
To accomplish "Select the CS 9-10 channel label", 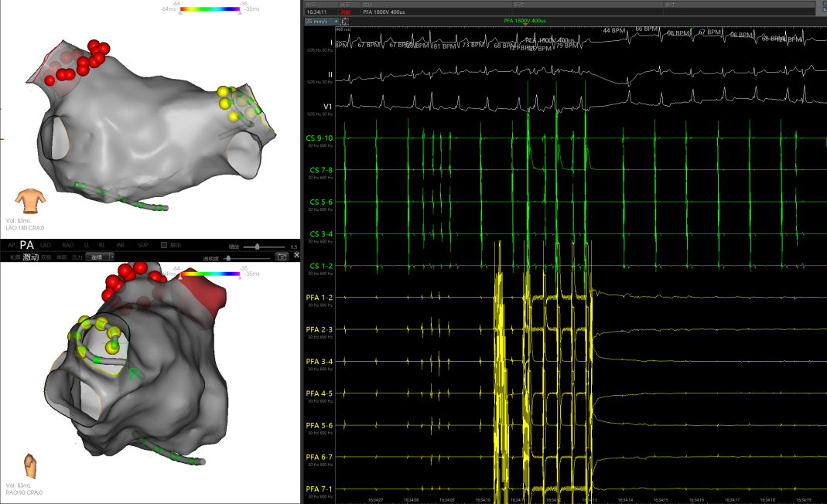I will click(x=321, y=138).
